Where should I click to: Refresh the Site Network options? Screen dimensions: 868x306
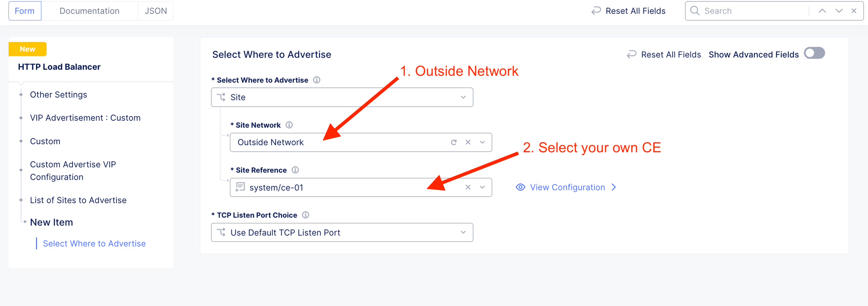[454, 142]
